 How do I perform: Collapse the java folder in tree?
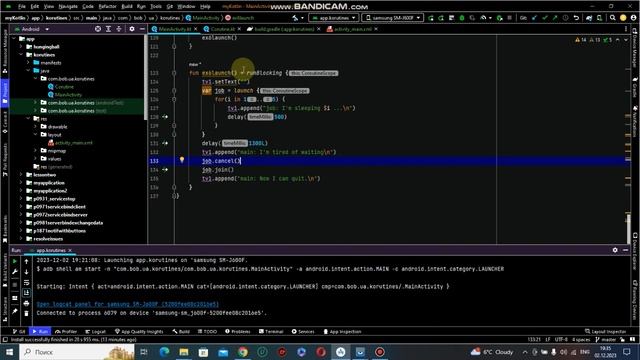28,71
